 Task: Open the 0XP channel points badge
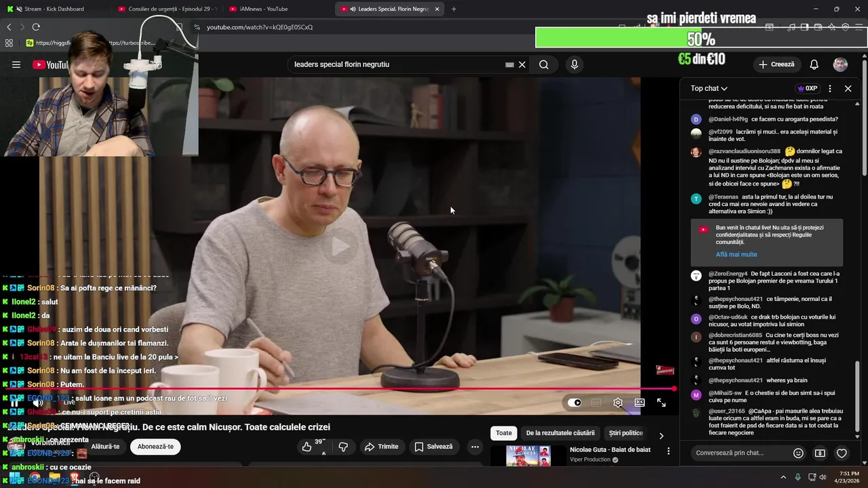[807, 88]
